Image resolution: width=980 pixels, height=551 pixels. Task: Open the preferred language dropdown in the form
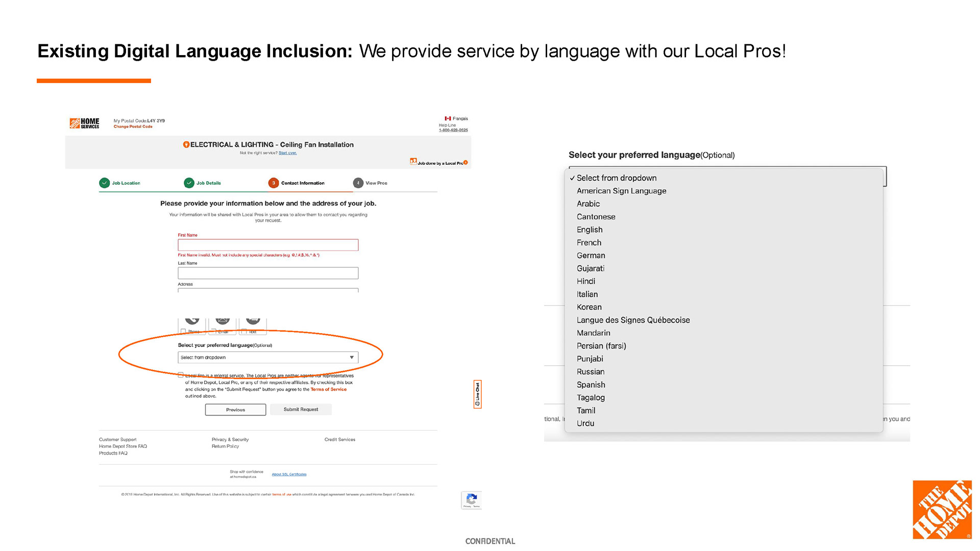268,358
